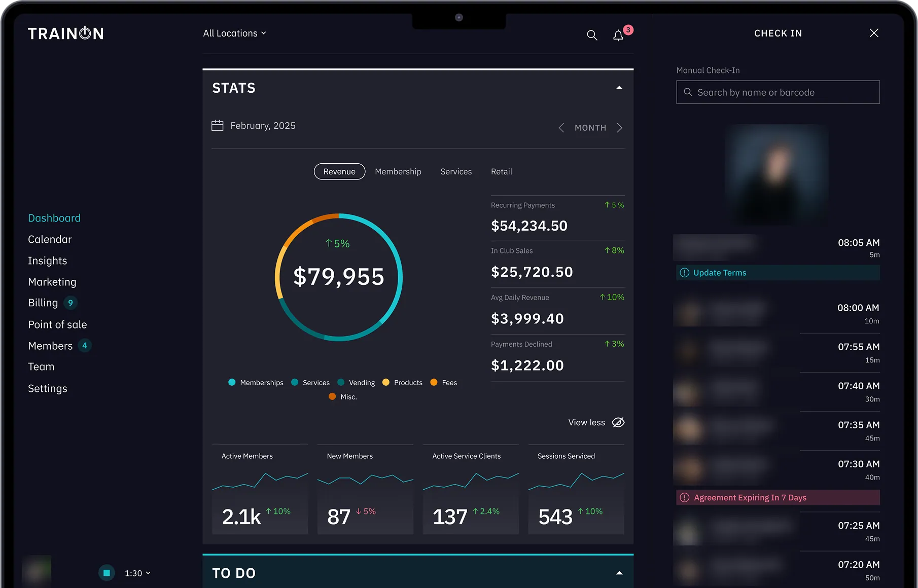Collapse the TO DO section

click(x=619, y=573)
